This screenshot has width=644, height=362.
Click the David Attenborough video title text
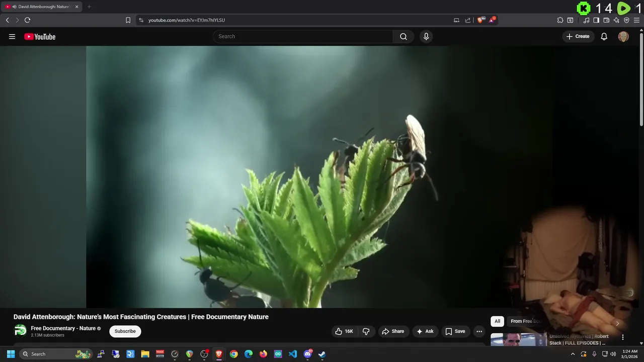click(x=141, y=317)
